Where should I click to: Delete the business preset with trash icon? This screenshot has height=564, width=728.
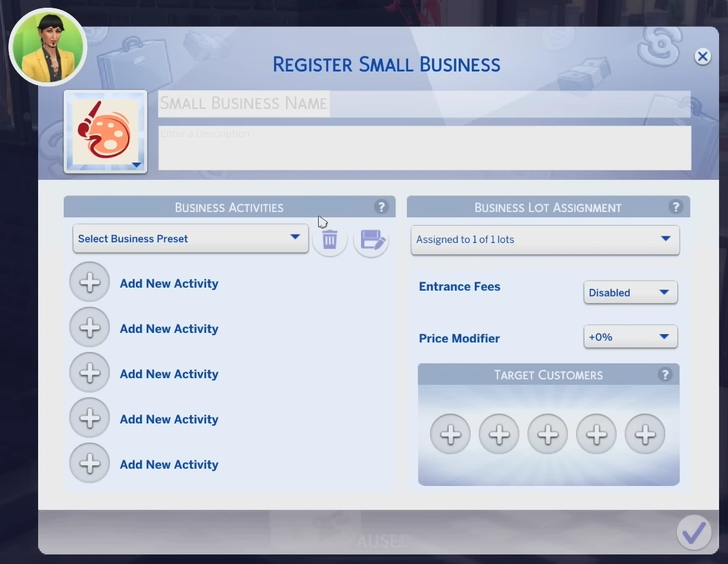[330, 240]
